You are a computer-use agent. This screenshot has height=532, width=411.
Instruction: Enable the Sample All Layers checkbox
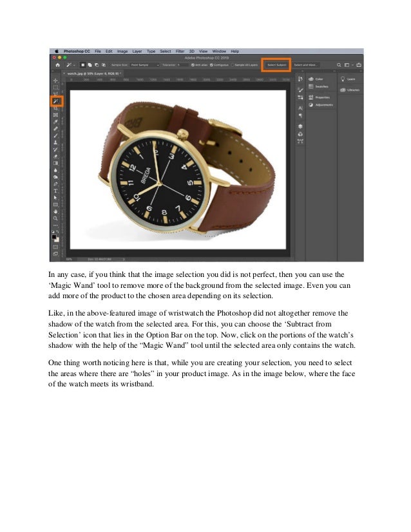click(233, 65)
